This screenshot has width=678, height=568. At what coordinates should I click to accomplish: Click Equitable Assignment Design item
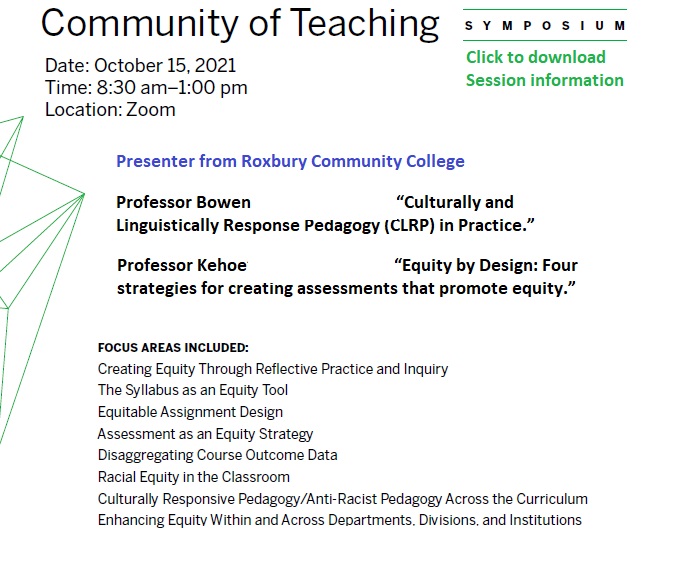[x=190, y=412]
